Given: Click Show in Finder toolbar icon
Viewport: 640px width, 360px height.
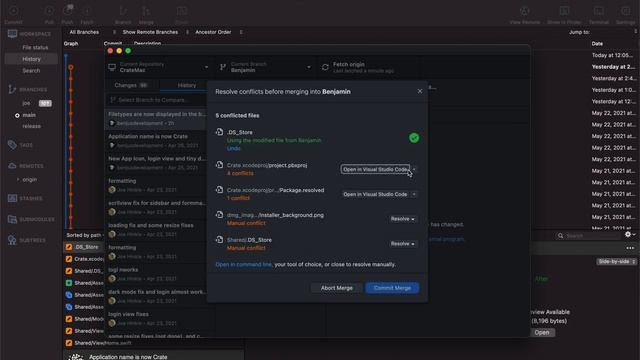Looking at the screenshot, I should pos(564,11).
